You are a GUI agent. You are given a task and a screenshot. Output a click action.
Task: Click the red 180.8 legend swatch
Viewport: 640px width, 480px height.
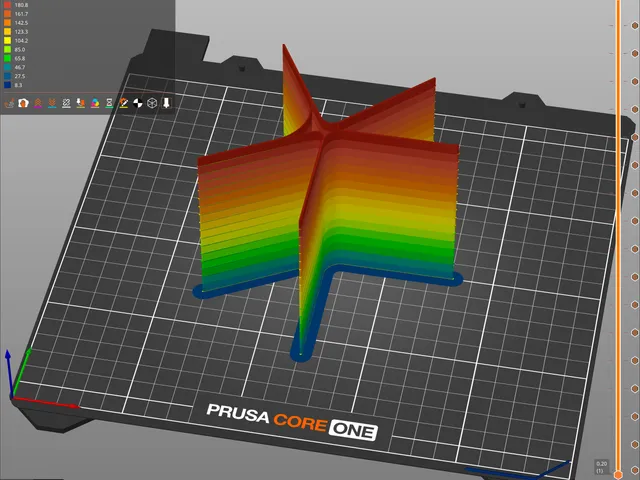pyautogui.click(x=7, y=5)
